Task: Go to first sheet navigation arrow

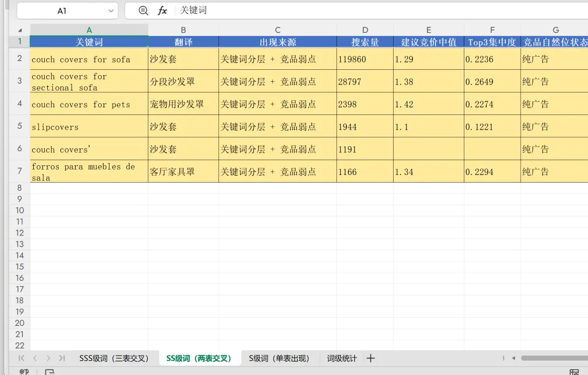Action: 21,358
